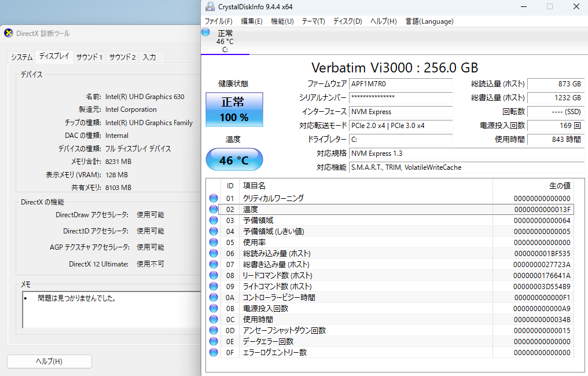The width and height of the screenshot is (588, 376).
Task: Click status orb for コントローラービジー時間 row
Action: (214, 297)
